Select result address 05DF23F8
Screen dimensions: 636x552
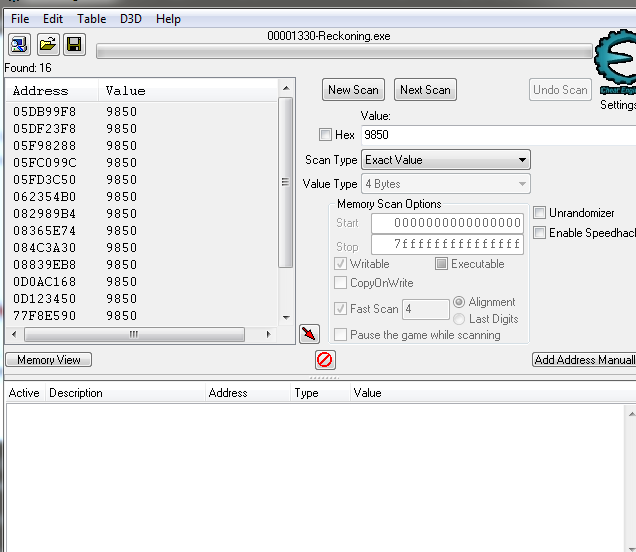tap(45, 129)
